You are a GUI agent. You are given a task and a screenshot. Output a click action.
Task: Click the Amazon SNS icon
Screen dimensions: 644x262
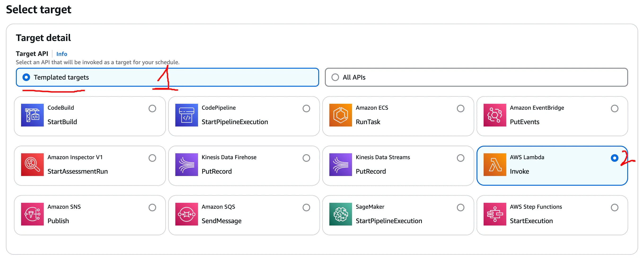(32, 214)
